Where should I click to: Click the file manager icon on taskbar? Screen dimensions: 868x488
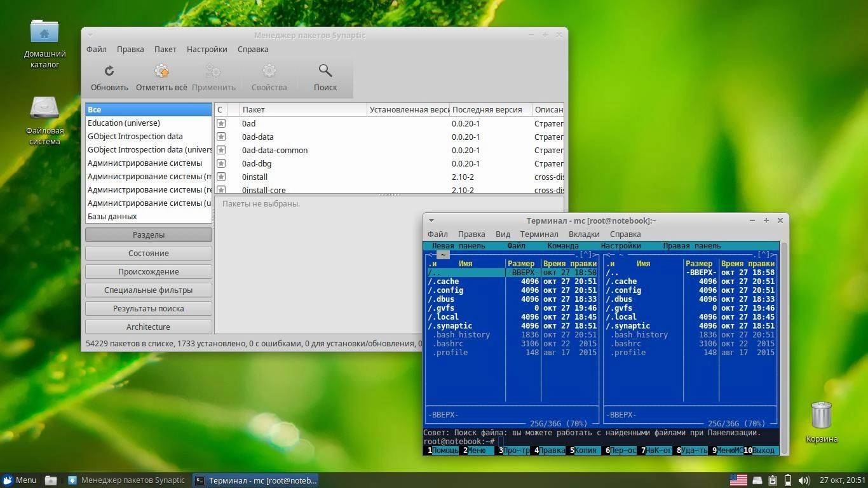click(x=51, y=480)
